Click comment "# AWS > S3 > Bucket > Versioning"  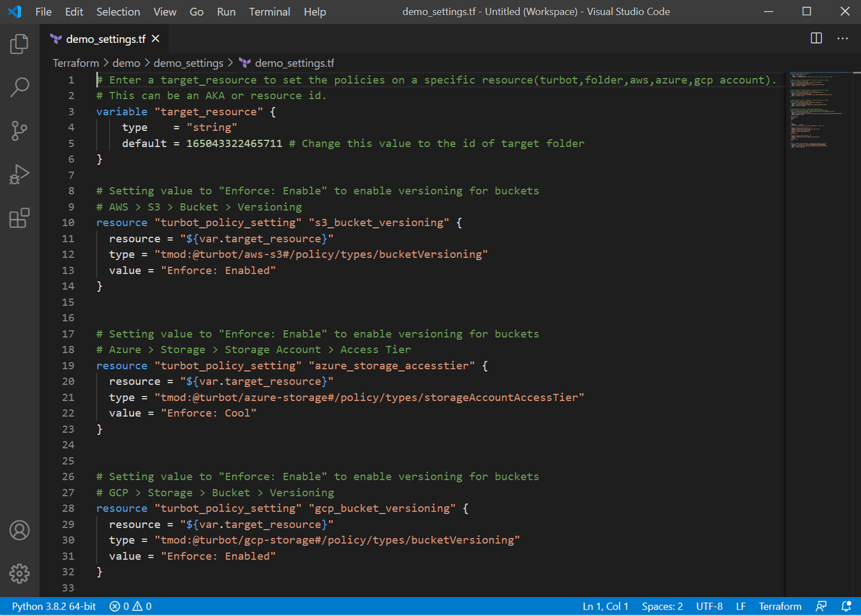point(199,206)
